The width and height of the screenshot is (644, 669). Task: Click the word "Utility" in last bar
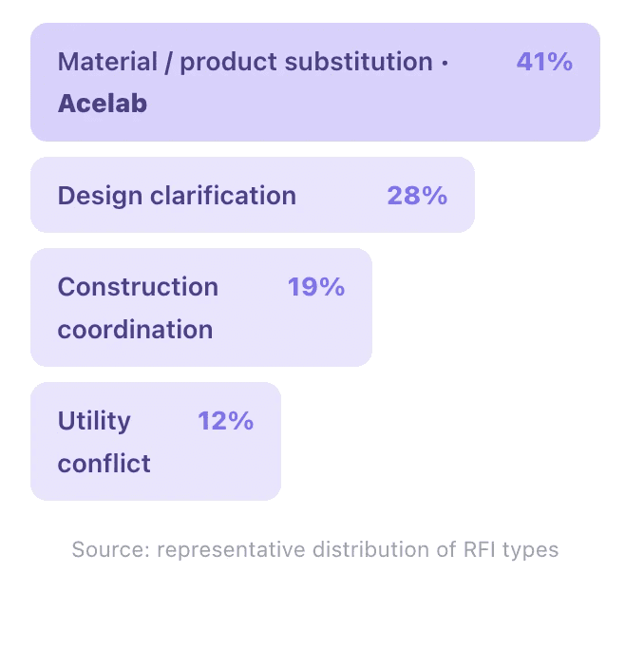click(94, 422)
